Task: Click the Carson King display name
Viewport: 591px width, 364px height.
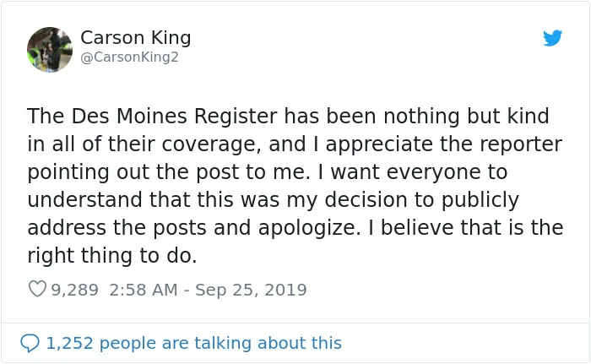Action: [136, 38]
